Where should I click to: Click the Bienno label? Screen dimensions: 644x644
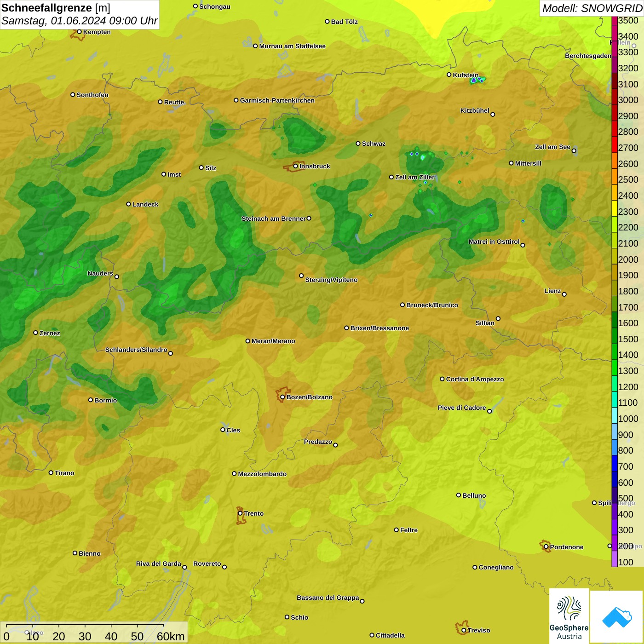click(89, 553)
